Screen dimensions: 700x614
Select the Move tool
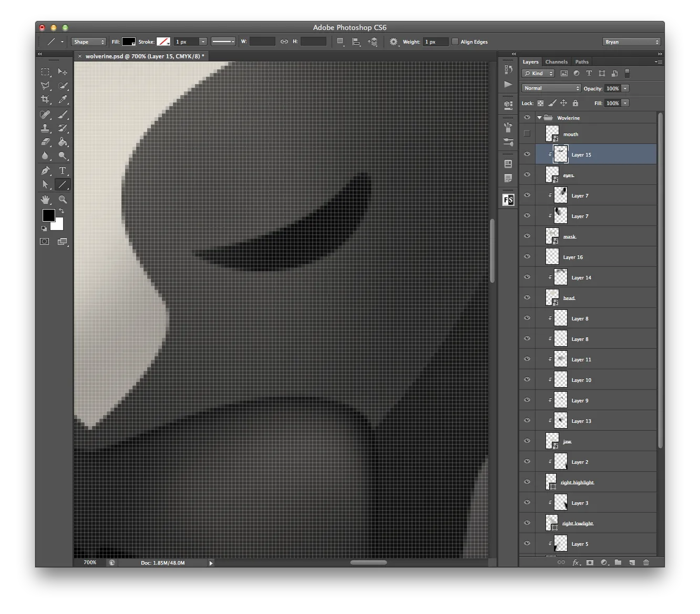pyautogui.click(x=63, y=72)
